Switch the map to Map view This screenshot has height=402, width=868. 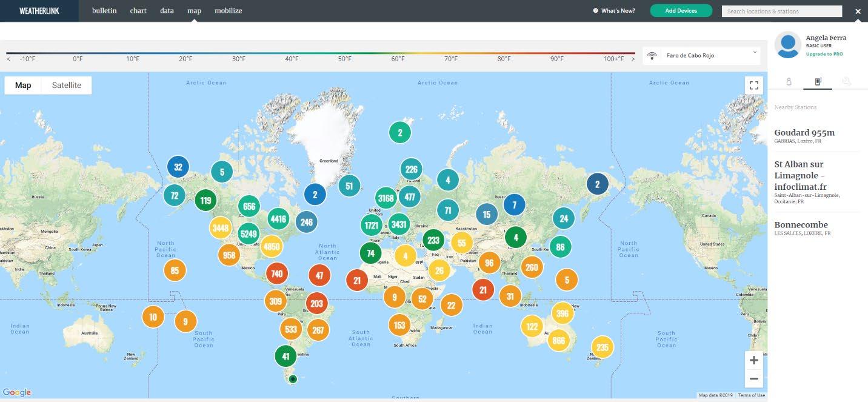tap(23, 85)
